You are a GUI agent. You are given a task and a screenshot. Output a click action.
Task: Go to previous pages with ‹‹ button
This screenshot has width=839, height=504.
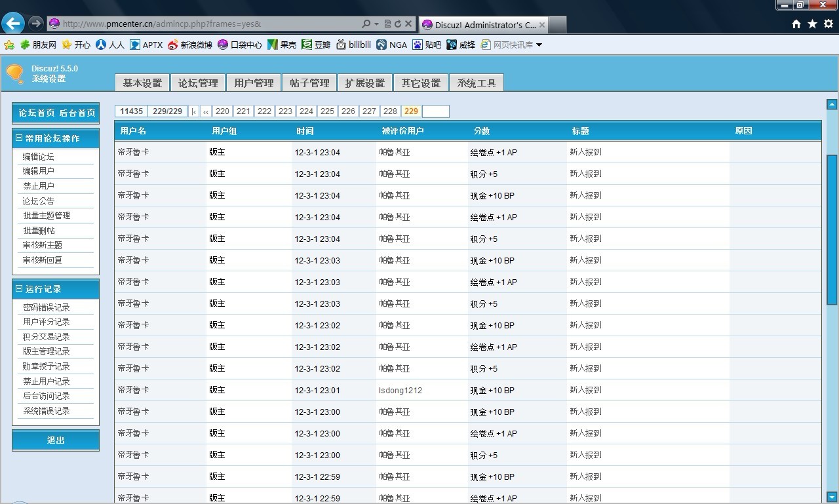[206, 111]
